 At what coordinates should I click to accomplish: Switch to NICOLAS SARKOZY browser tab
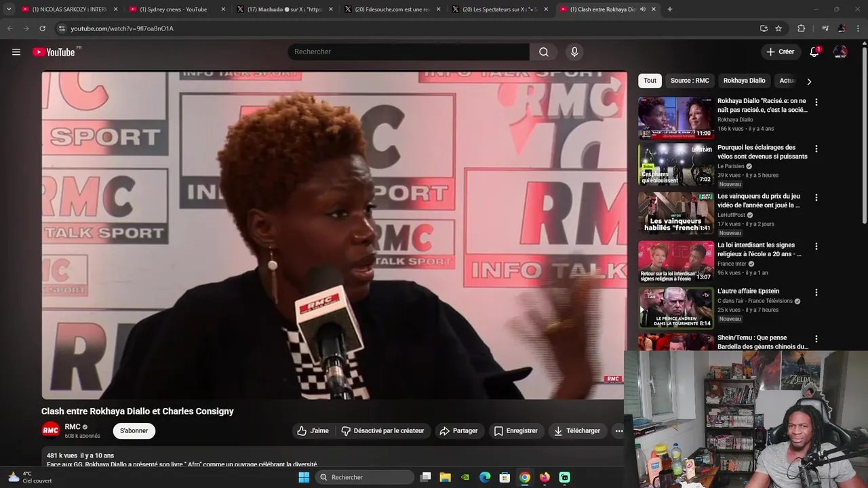point(70,9)
